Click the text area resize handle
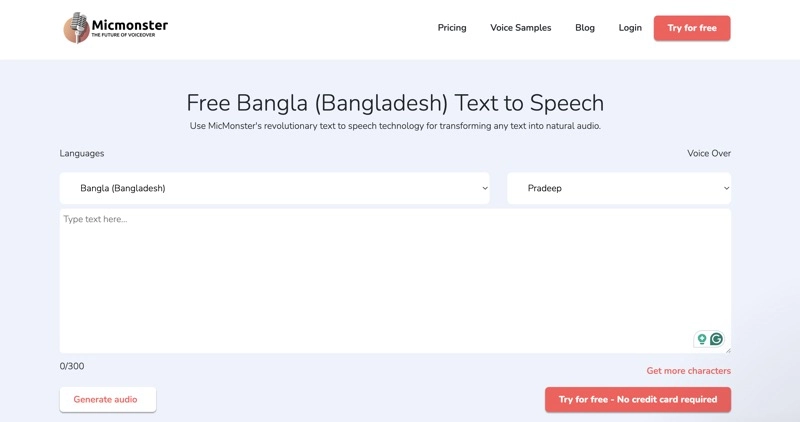The height and width of the screenshot is (422, 800). [x=727, y=349]
